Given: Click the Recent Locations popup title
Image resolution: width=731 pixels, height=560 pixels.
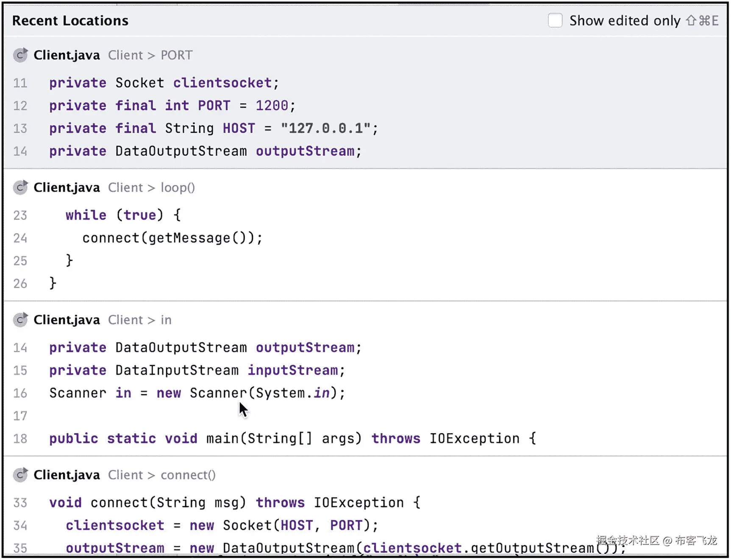Looking at the screenshot, I should click(x=70, y=20).
